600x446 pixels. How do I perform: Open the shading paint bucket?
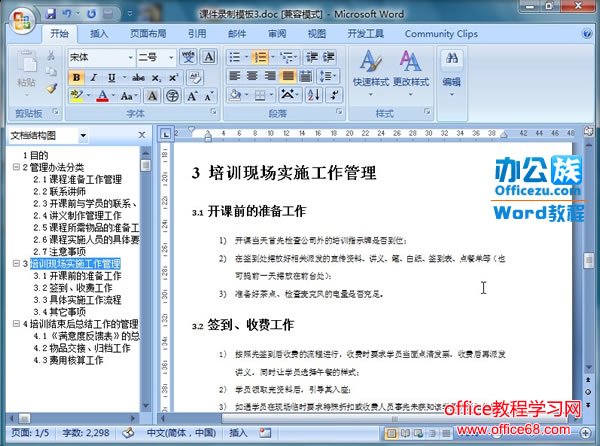tap(236, 95)
